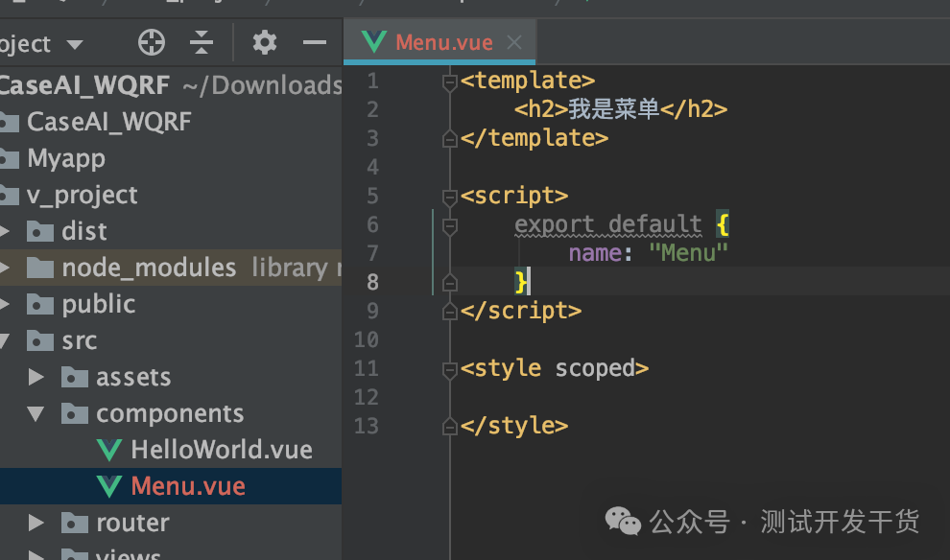Click the dist folder icon

[x=40, y=231]
